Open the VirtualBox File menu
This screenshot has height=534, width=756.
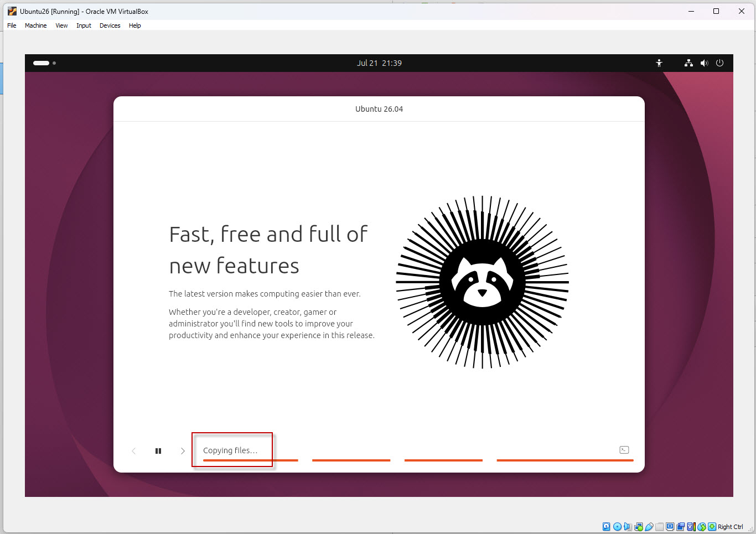12,25
